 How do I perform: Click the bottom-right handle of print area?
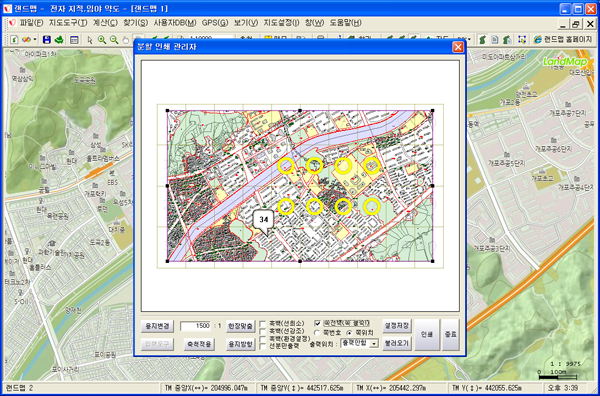point(432,261)
